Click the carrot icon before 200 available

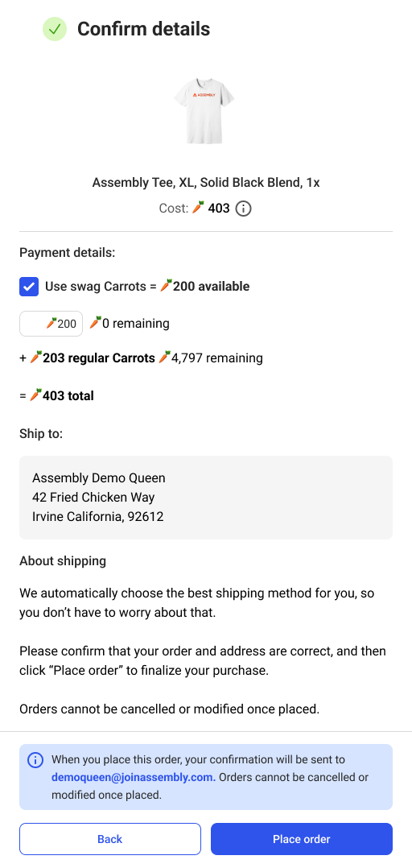[166, 286]
